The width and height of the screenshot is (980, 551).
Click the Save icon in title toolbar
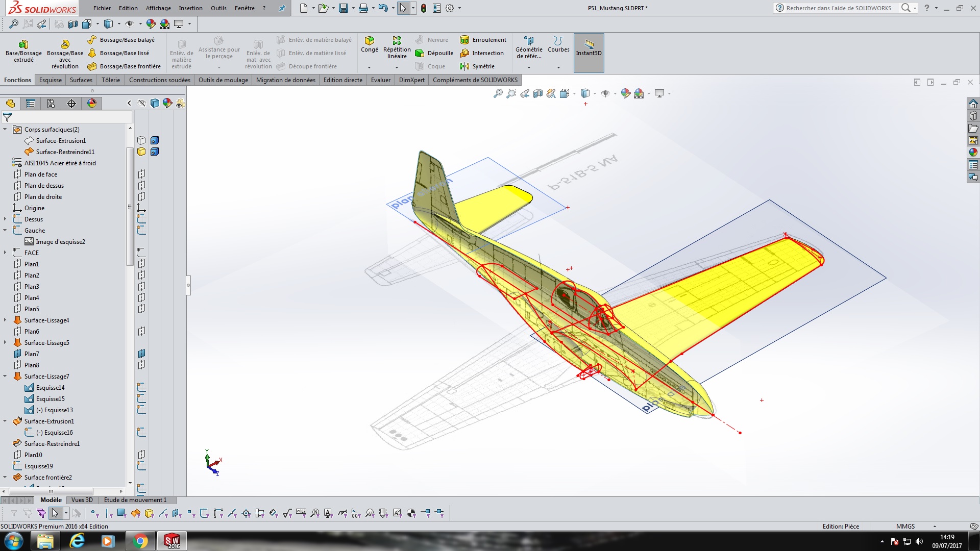[344, 8]
